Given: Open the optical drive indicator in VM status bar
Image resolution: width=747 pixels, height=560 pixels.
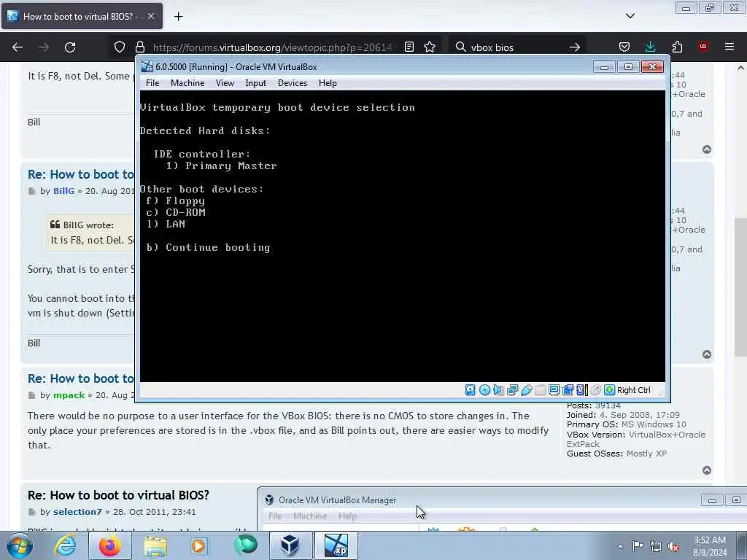Looking at the screenshot, I should (x=484, y=390).
